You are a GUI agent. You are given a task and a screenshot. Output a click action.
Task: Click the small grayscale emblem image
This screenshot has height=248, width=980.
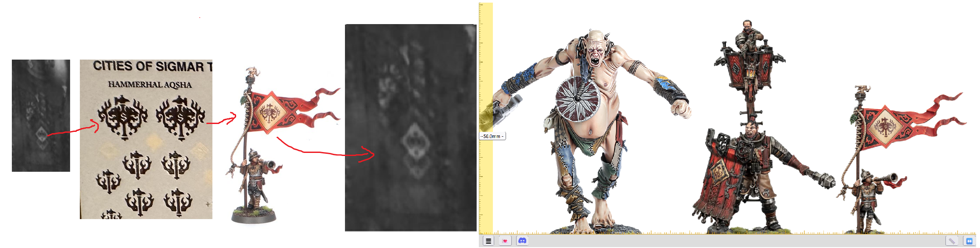click(41, 116)
